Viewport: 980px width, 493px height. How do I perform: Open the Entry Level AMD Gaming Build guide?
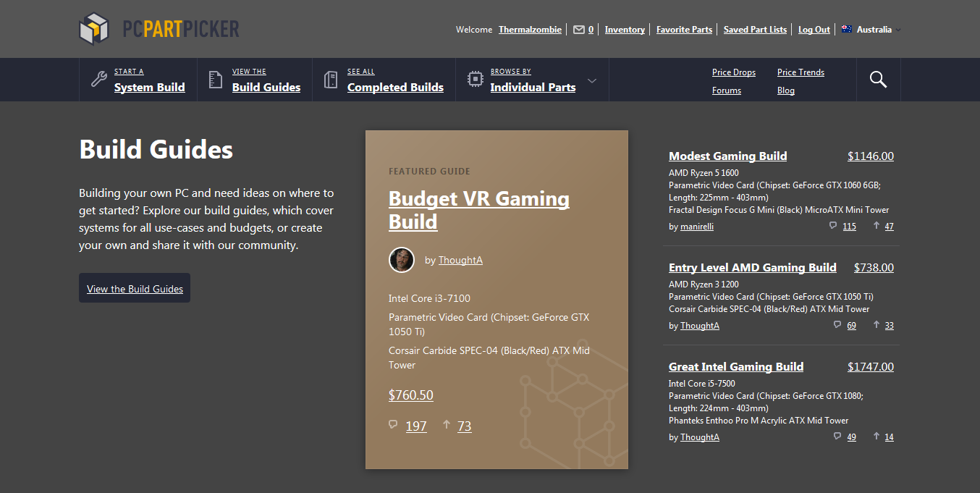click(753, 267)
